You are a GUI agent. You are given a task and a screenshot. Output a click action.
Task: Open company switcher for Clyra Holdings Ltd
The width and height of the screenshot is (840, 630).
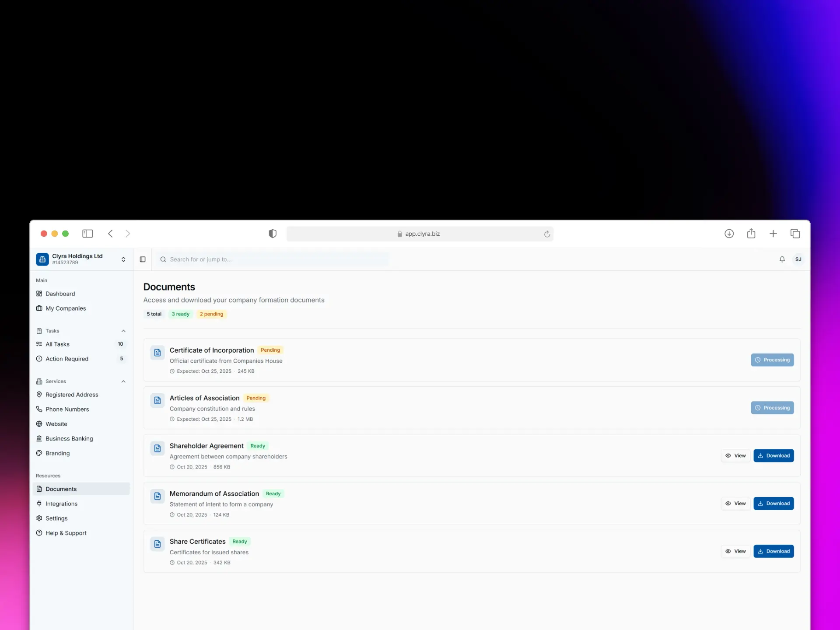123,259
